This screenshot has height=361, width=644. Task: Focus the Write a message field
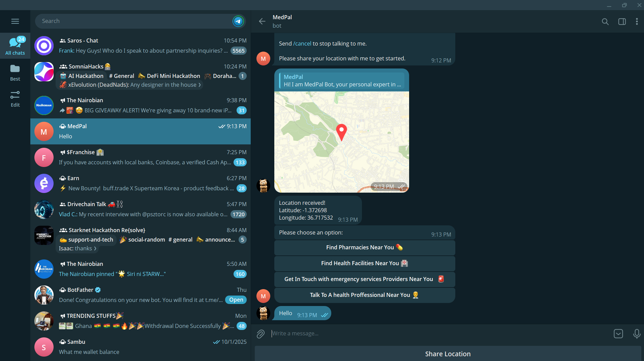point(440,333)
